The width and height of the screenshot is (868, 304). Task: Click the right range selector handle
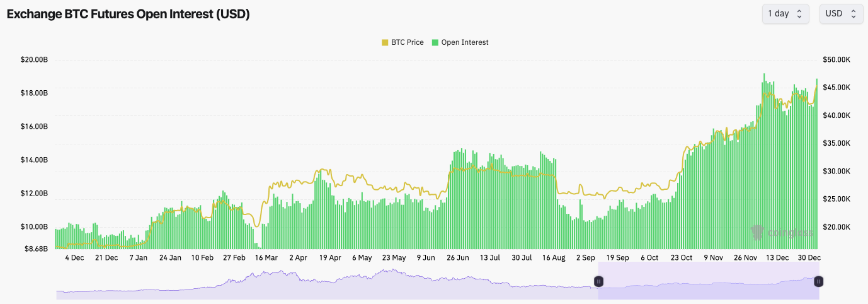click(818, 281)
